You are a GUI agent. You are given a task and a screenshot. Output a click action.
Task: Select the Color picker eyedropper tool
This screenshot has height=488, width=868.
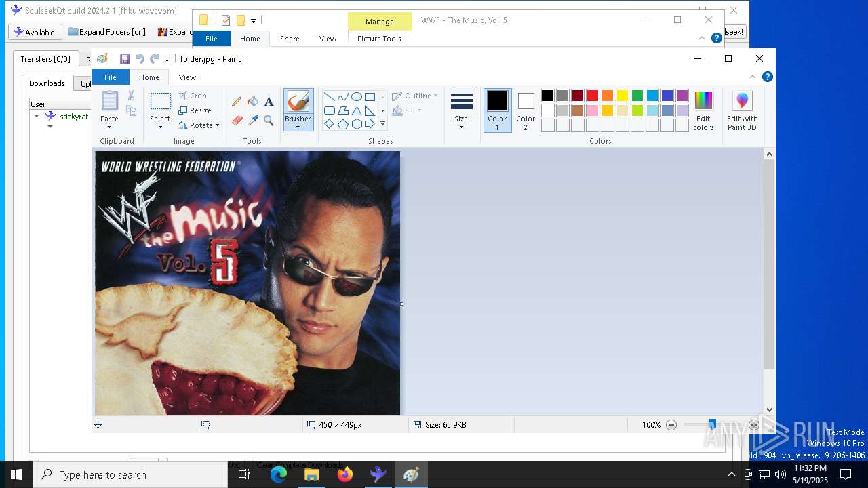(x=253, y=121)
